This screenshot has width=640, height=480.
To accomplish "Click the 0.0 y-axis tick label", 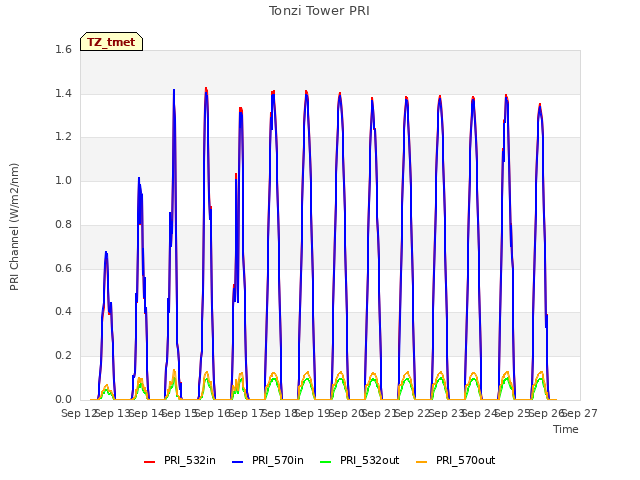I will click(63, 400).
